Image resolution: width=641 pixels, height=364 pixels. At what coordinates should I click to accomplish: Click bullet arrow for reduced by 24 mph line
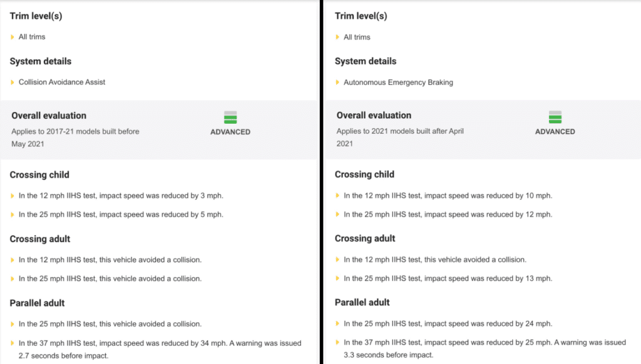coord(337,323)
